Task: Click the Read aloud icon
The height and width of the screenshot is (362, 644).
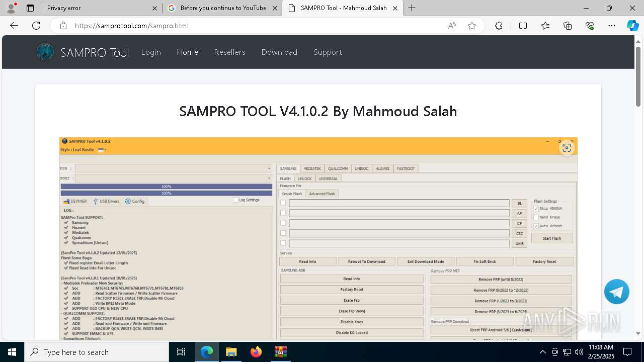Action: [452, 26]
